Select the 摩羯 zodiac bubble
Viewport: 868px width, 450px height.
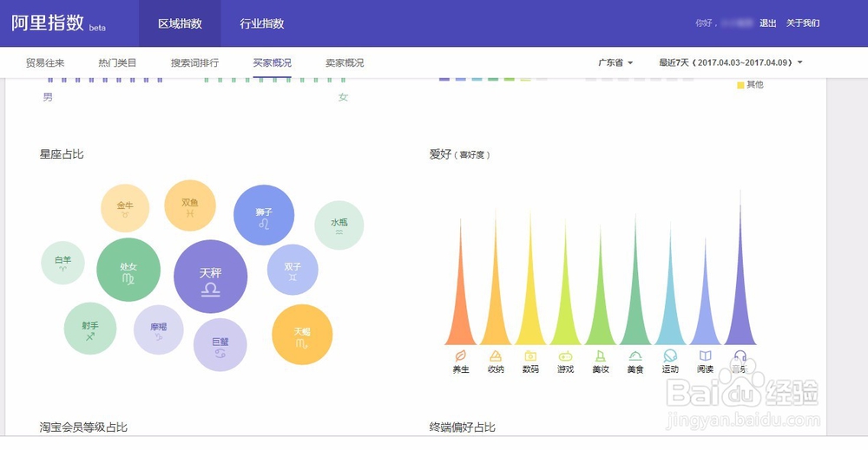[x=159, y=329]
